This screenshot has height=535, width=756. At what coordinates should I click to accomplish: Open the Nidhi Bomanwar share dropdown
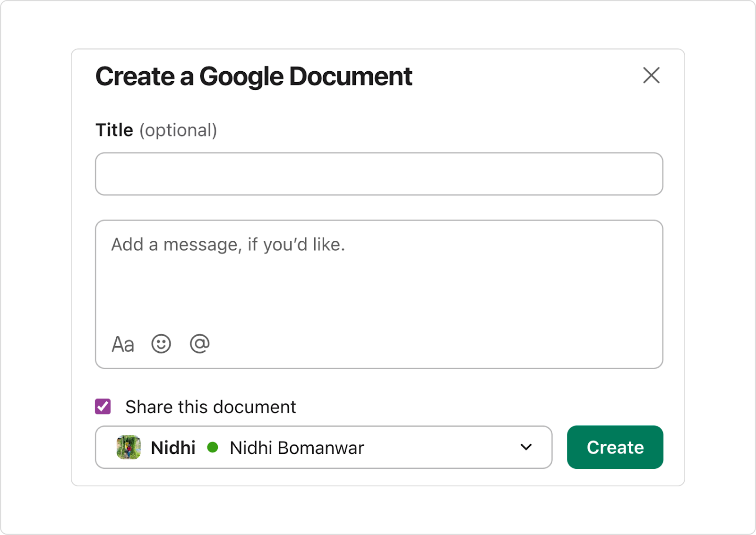(324, 447)
